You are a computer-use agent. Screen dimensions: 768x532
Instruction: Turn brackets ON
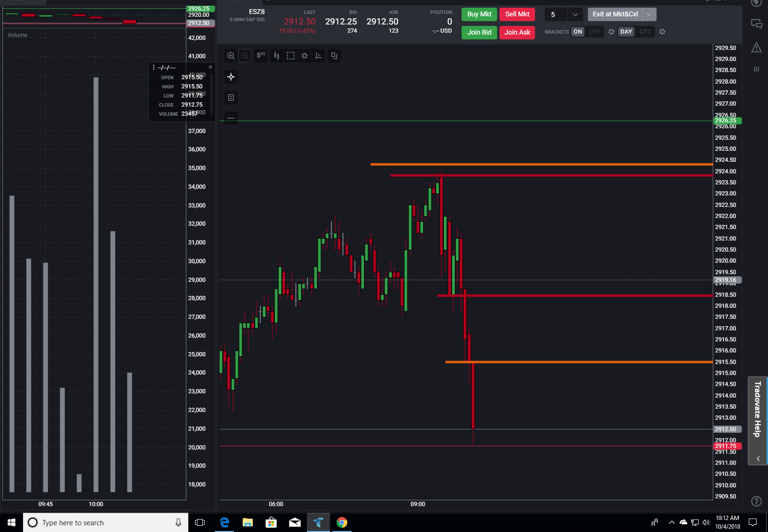578,32
